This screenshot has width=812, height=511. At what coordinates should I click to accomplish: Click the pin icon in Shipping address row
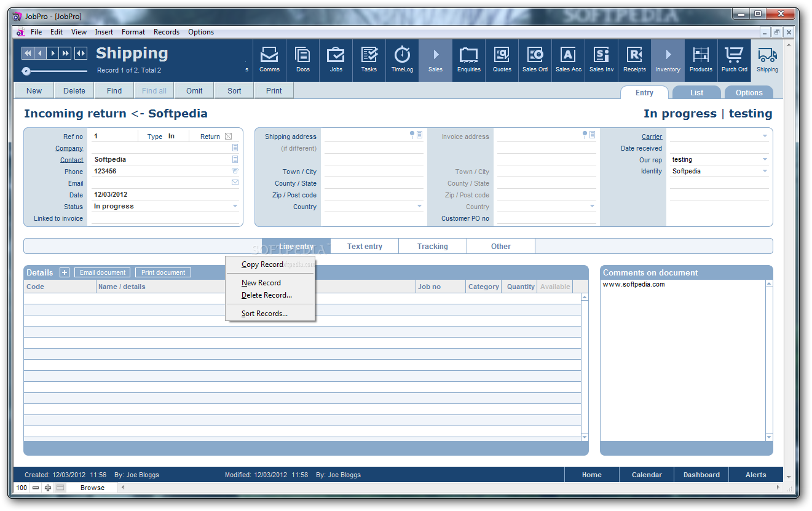click(412, 135)
